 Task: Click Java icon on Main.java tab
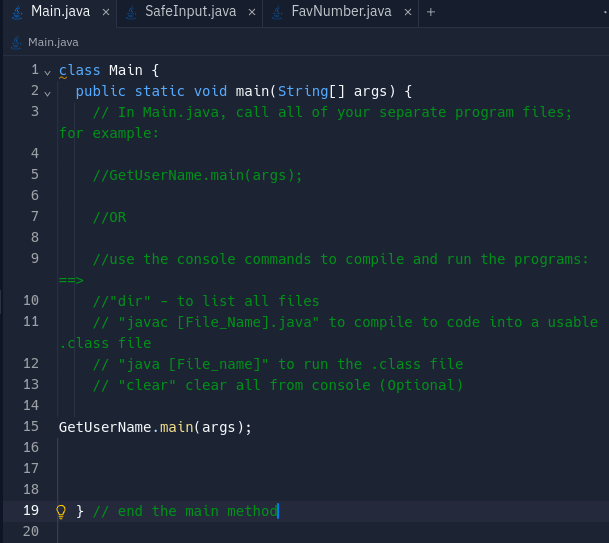click(17, 12)
